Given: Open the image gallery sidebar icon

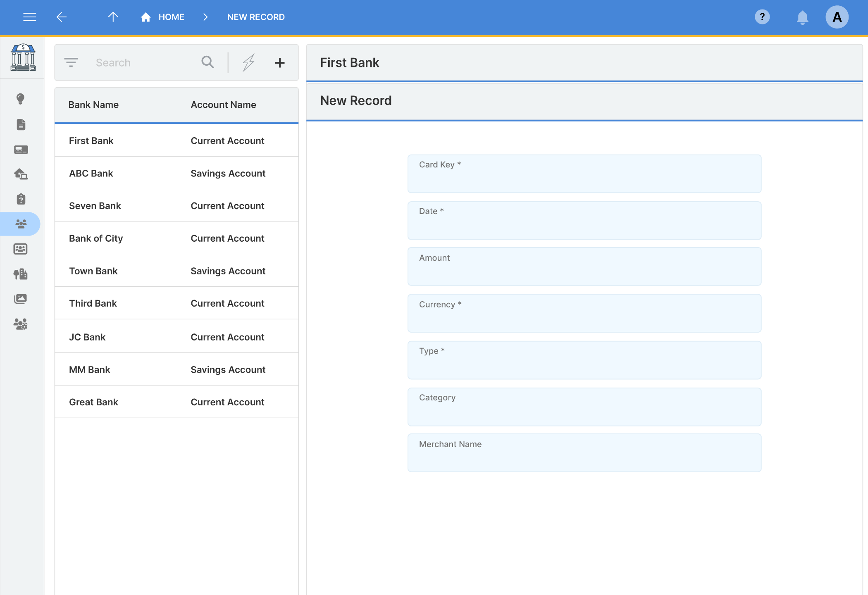Looking at the screenshot, I should point(21,299).
